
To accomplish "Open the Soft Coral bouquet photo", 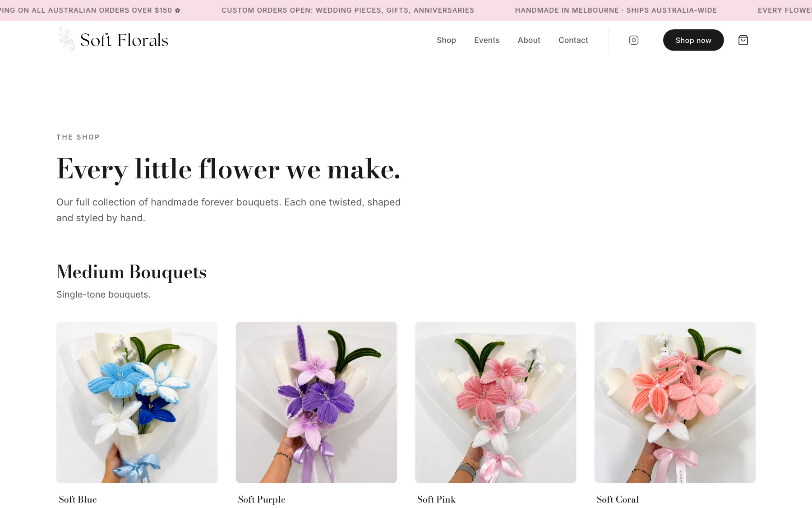I will click(x=675, y=402).
